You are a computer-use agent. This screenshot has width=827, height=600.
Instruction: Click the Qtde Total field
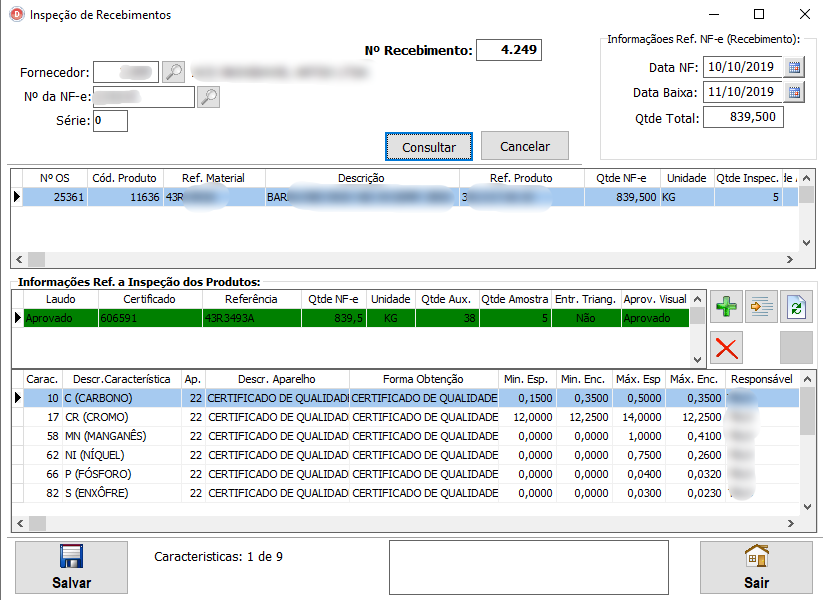742,117
